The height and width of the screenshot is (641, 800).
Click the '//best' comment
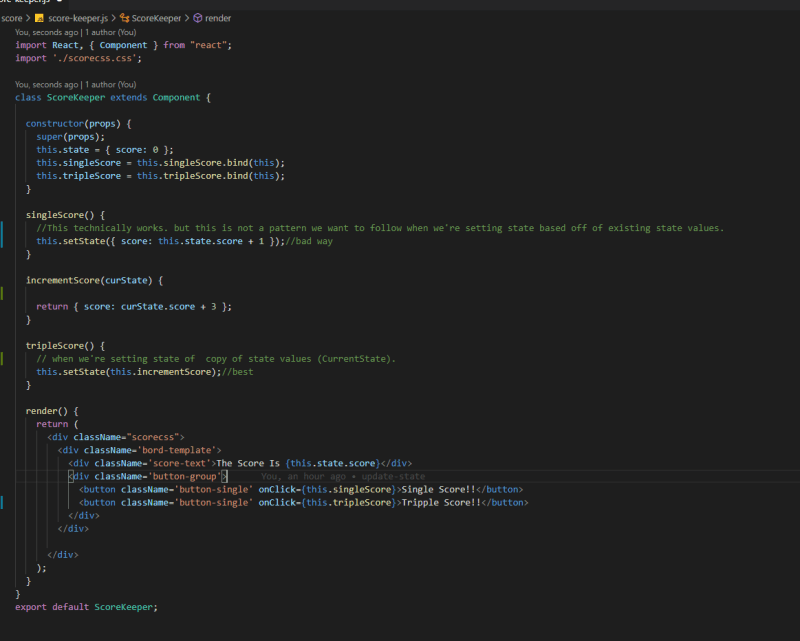tap(238, 372)
